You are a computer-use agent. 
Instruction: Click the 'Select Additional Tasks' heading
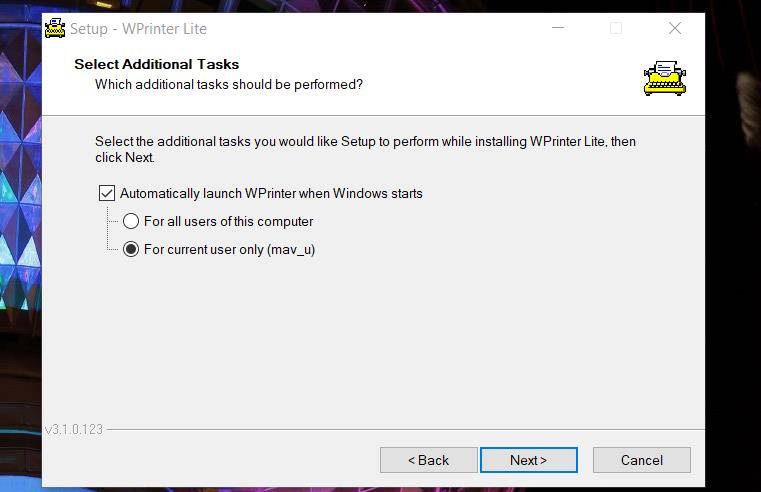coord(157,65)
